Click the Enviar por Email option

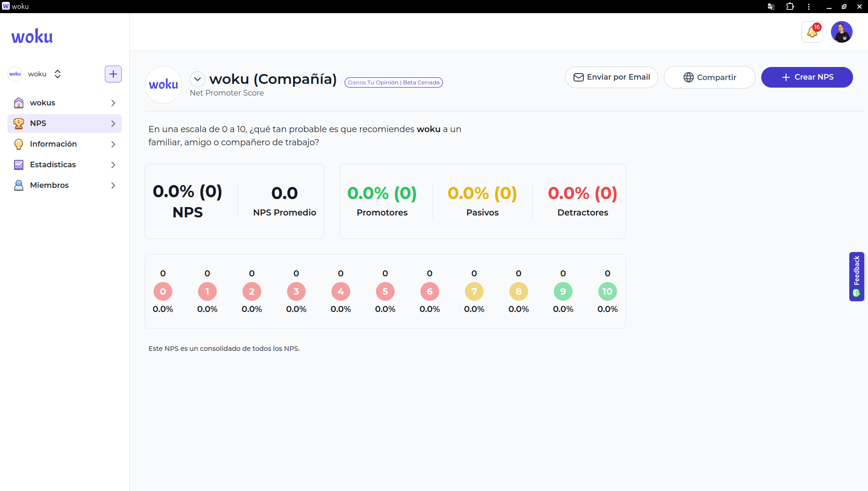click(x=611, y=77)
